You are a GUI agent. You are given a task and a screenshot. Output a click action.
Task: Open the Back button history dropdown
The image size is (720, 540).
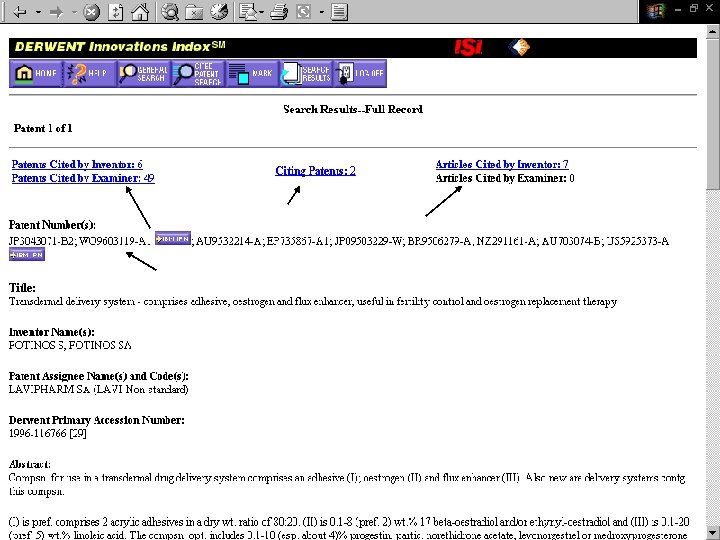click(38, 12)
